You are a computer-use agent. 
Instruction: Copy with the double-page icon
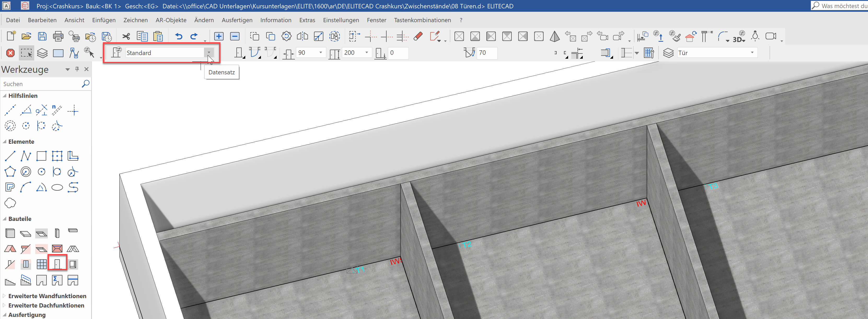(x=142, y=36)
